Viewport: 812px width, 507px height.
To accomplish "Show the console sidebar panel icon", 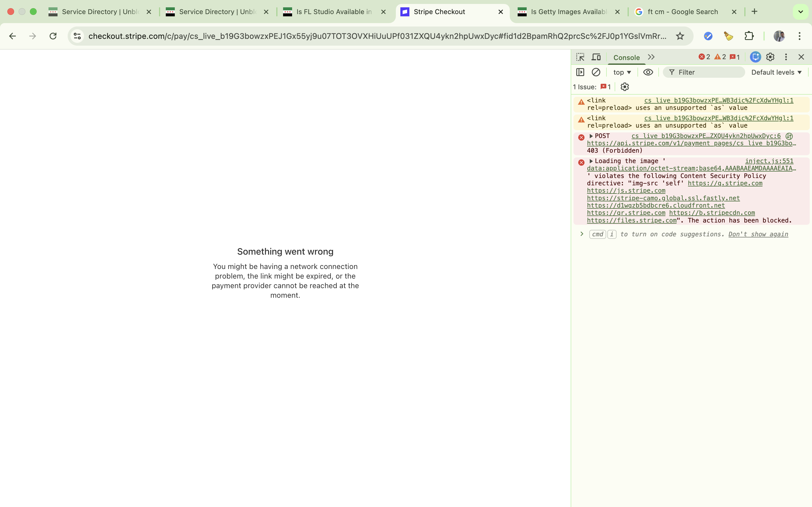I will click(x=580, y=72).
